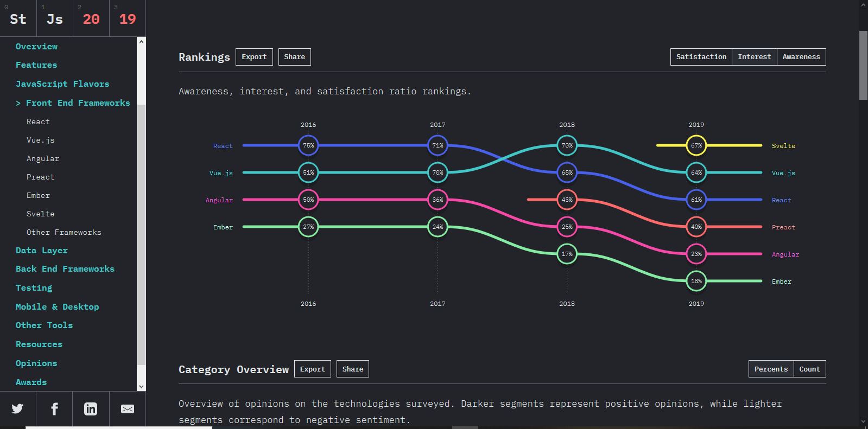Select React in sidebar submenu
868x429 pixels.
tap(38, 122)
